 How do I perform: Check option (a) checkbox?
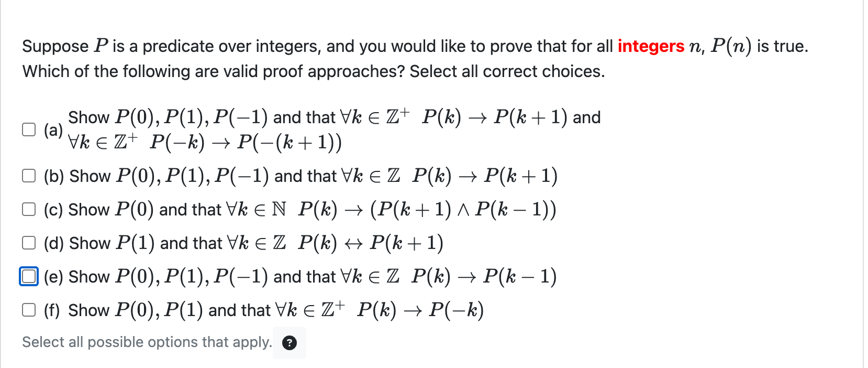(x=29, y=129)
